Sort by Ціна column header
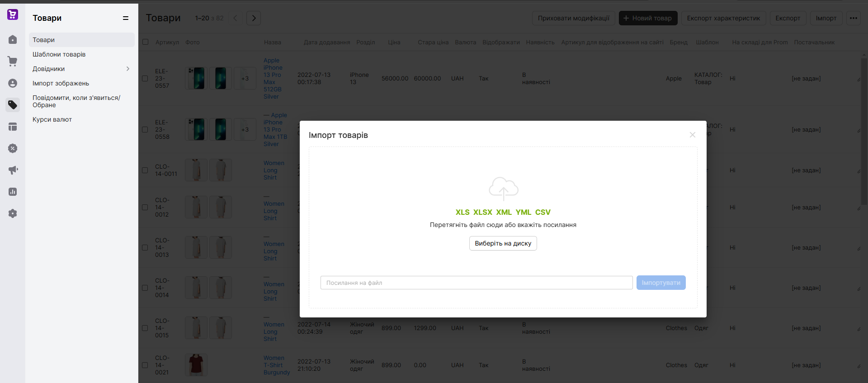868x383 pixels. (x=394, y=42)
